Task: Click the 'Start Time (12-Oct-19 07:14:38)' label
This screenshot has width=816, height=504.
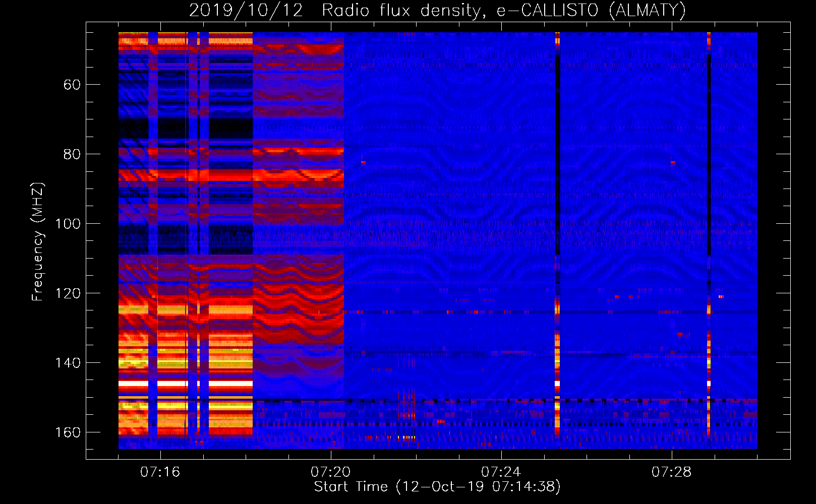Action: point(437,487)
